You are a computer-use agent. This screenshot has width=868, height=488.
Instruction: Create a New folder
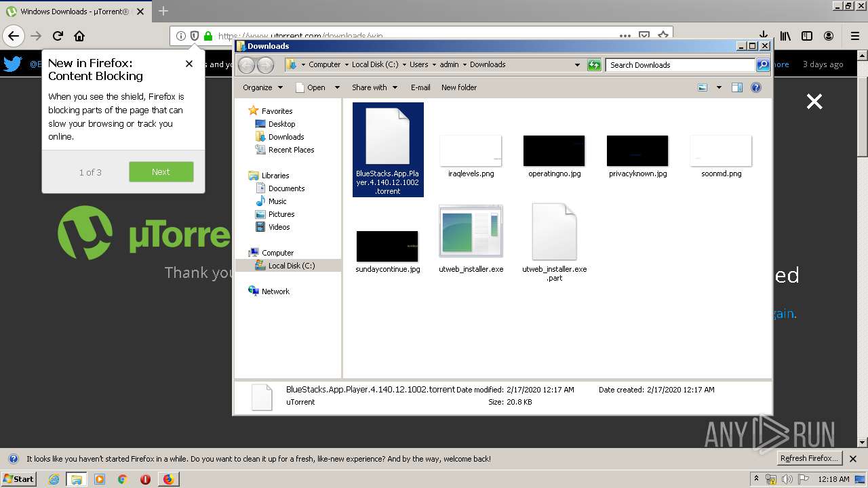[x=459, y=87]
